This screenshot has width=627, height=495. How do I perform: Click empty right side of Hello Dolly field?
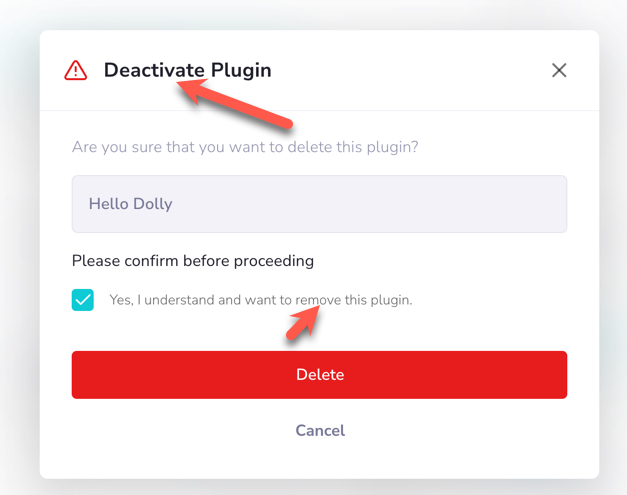coord(440,204)
